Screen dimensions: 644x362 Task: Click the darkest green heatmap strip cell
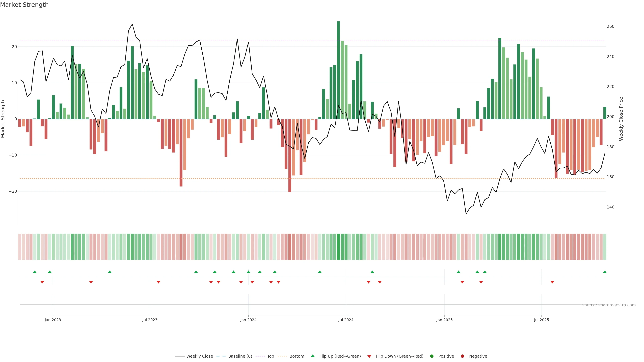coord(338,247)
